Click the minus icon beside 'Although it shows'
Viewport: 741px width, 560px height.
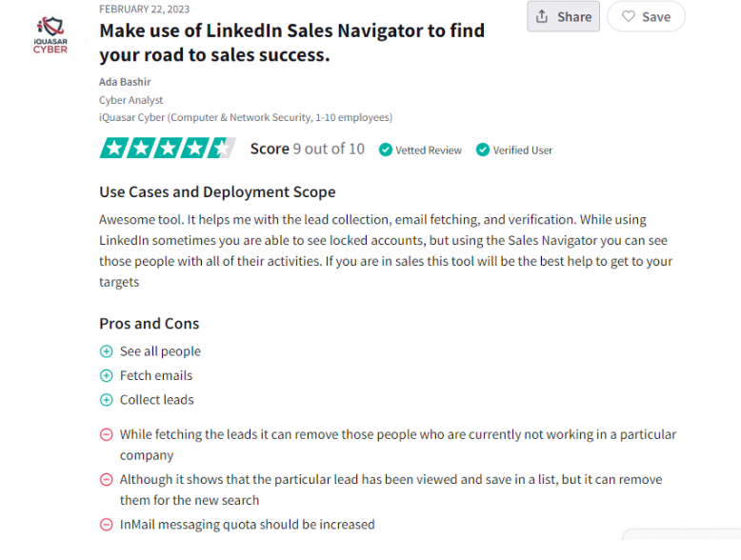107,480
